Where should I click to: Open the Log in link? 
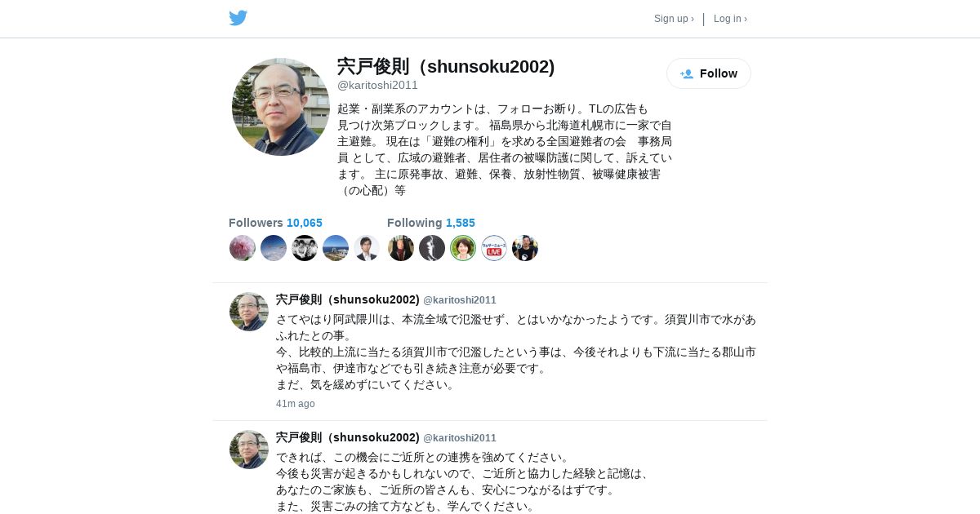pos(730,19)
